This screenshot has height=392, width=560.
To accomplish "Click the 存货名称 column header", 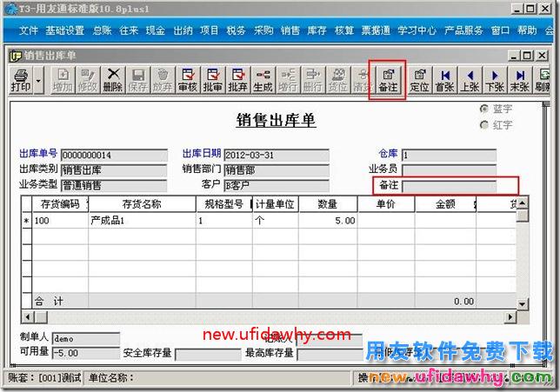I will coord(142,204).
